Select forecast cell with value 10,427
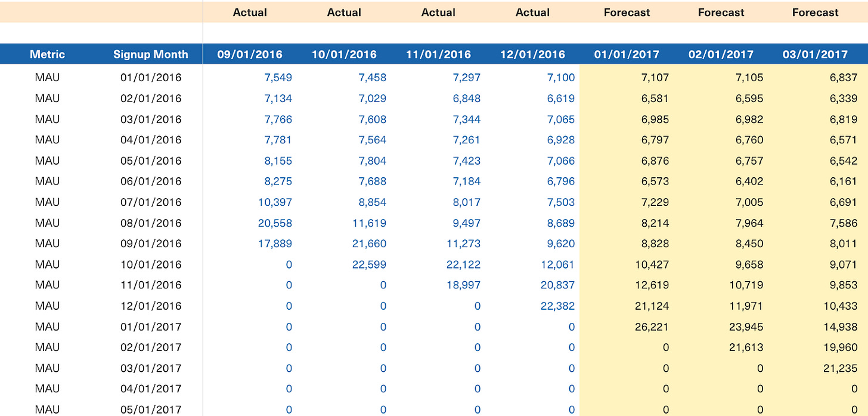Screen dimensions: 868x416 tap(652, 264)
